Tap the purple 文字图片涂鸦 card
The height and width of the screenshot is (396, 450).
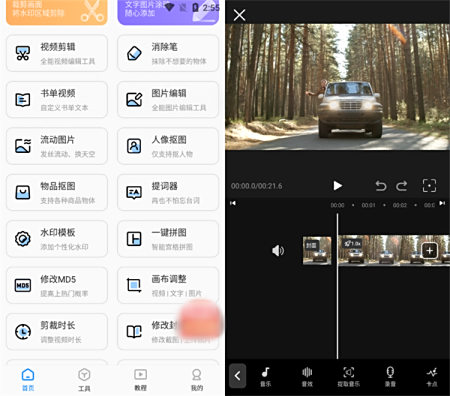(168, 12)
